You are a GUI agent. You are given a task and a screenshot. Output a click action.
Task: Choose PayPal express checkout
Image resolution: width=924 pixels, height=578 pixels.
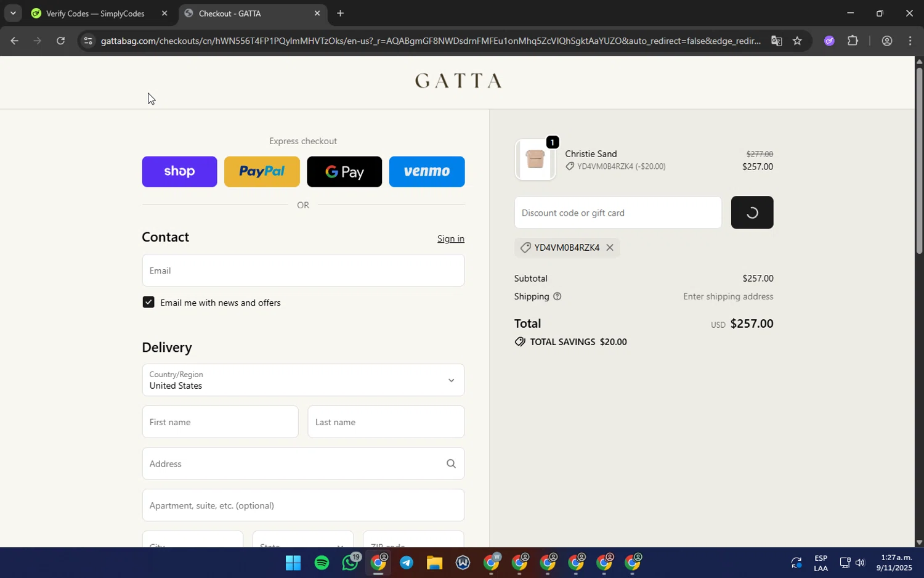pyautogui.click(x=262, y=172)
